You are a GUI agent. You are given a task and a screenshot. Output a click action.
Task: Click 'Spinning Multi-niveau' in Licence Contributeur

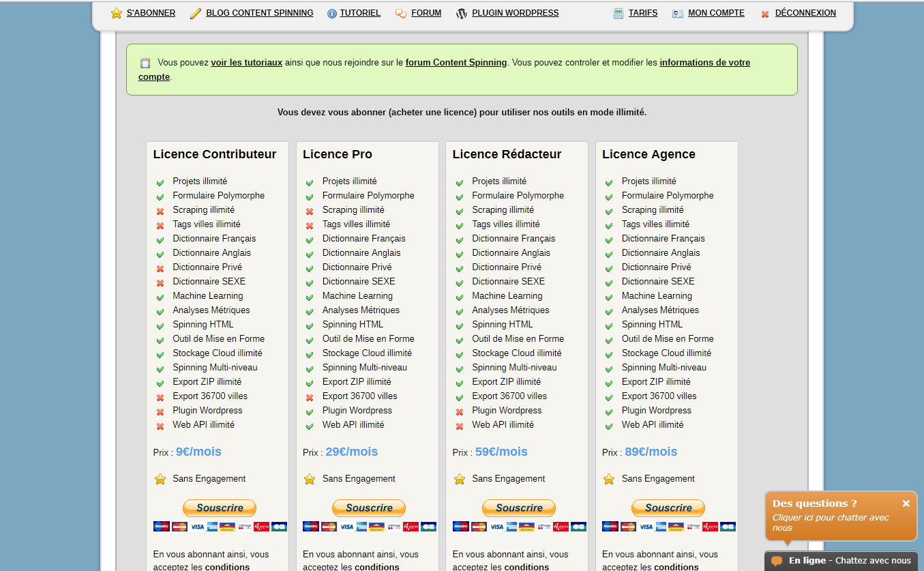click(215, 367)
